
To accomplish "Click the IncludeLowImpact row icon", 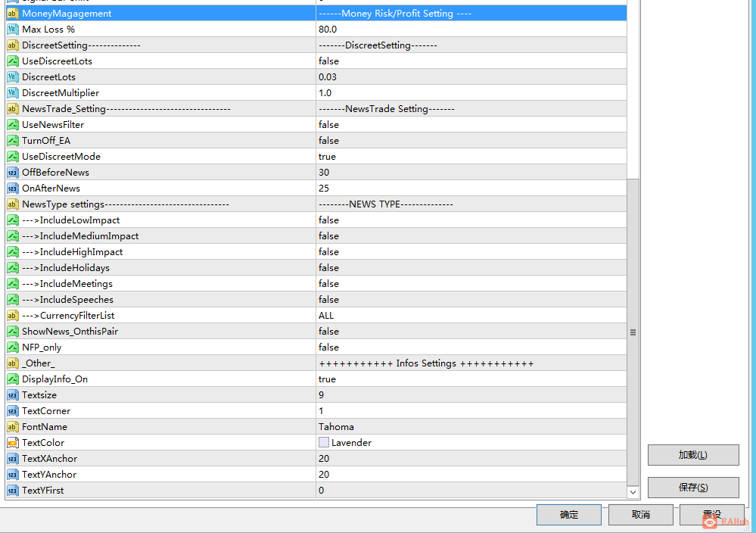I will [13, 220].
